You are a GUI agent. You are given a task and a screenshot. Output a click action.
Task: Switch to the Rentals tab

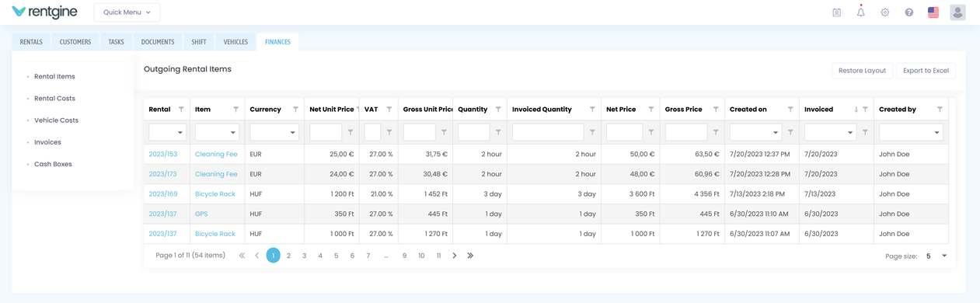tap(31, 42)
